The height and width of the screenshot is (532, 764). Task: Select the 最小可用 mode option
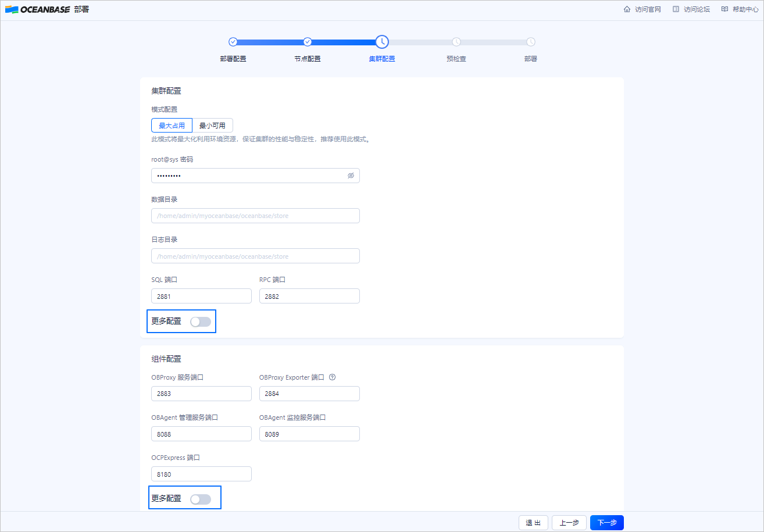213,125
